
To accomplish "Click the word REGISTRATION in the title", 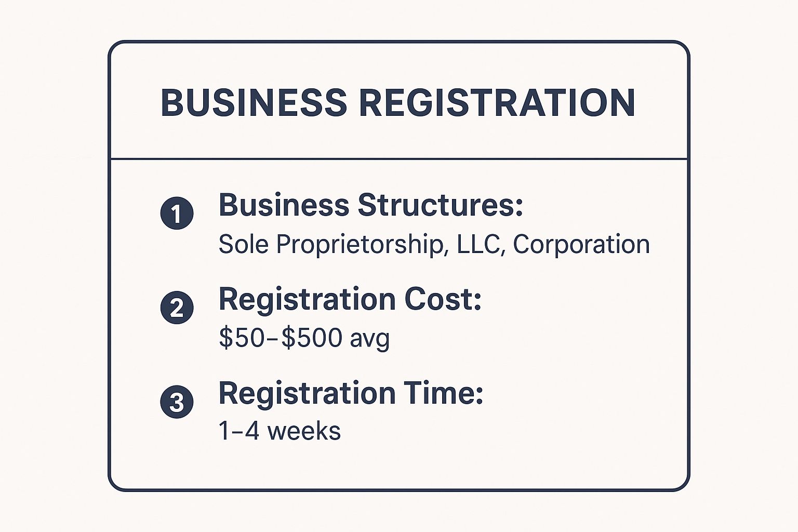I will click(497, 102).
